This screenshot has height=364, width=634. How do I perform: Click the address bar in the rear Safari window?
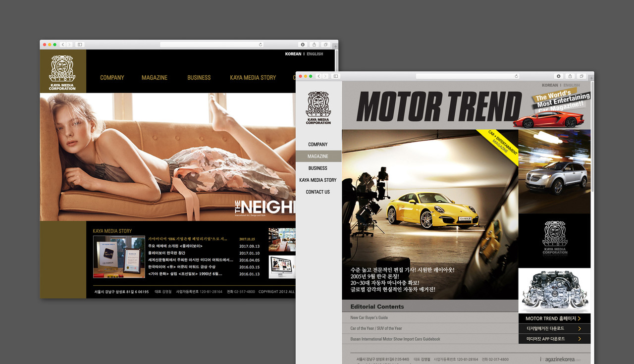(212, 45)
